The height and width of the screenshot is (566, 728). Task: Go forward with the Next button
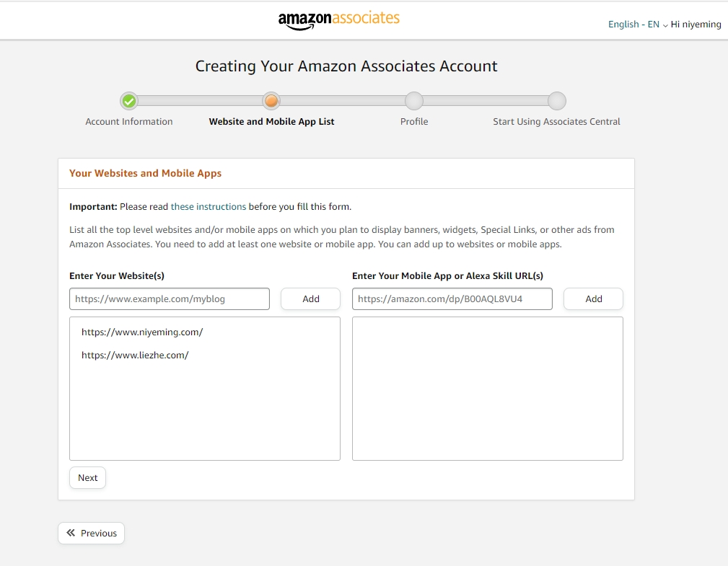pyautogui.click(x=88, y=478)
